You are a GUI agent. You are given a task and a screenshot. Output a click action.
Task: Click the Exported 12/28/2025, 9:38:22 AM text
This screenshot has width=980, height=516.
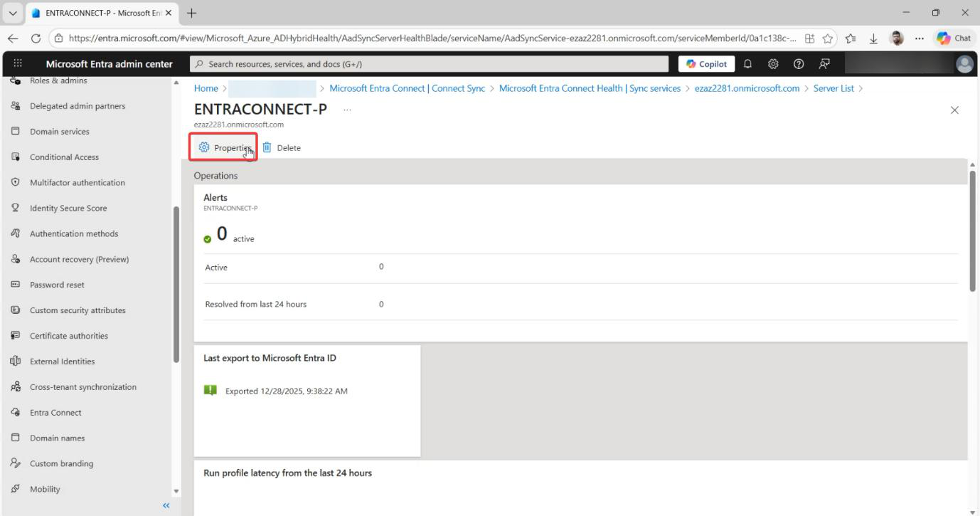coord(287,391)
